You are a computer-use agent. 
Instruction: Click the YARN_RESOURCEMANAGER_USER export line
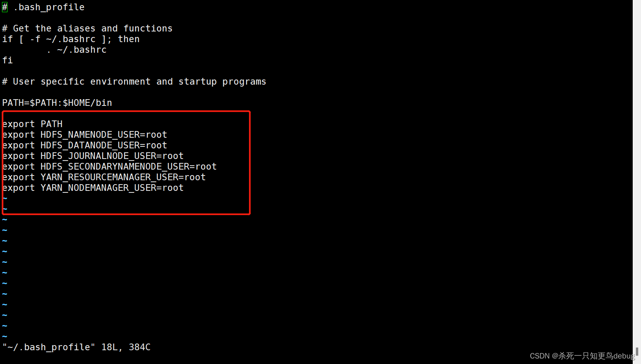[x=104, y=177]
